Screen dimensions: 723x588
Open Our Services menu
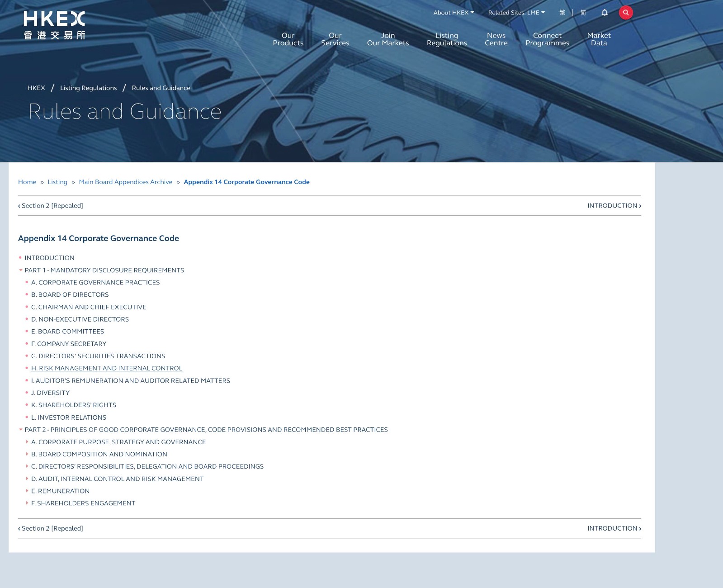(335, 39)
